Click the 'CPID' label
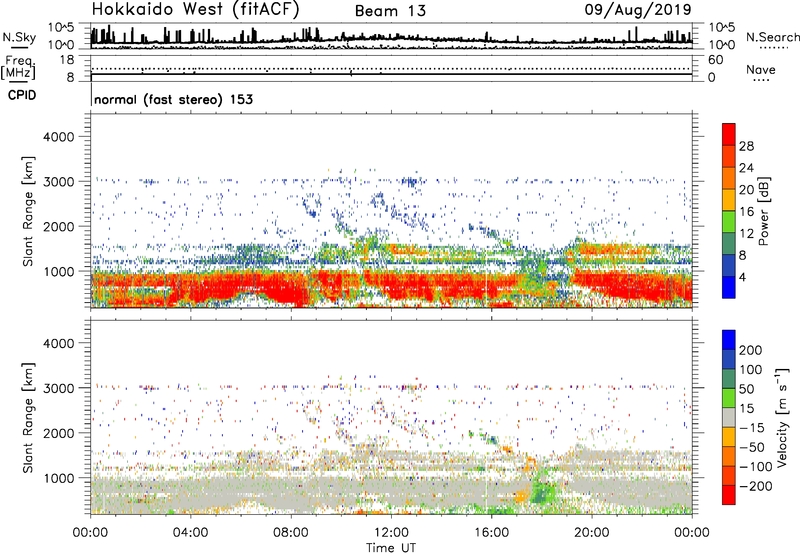The image size is (800, 554). coord(22,95)
